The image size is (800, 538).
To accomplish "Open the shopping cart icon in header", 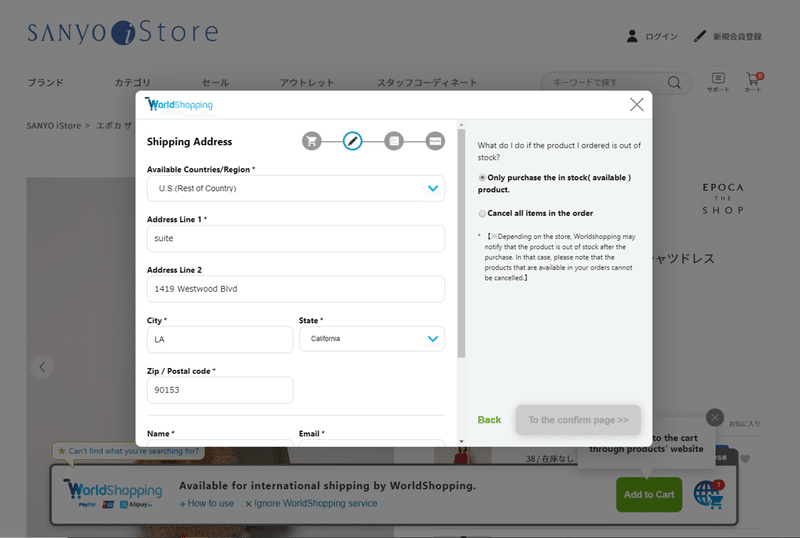I will 753,82.
